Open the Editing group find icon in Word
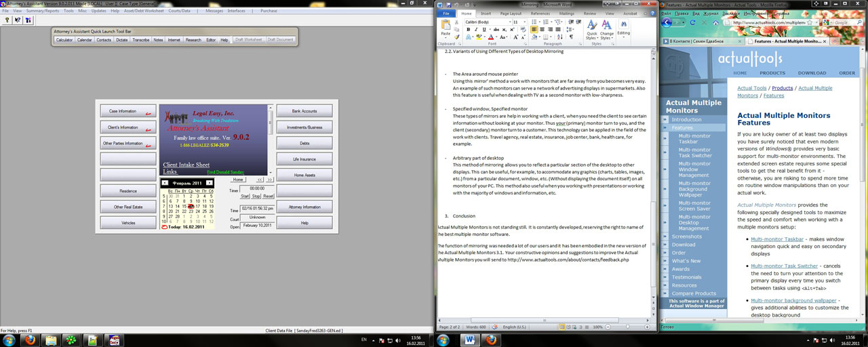 (x=624, y=24)
